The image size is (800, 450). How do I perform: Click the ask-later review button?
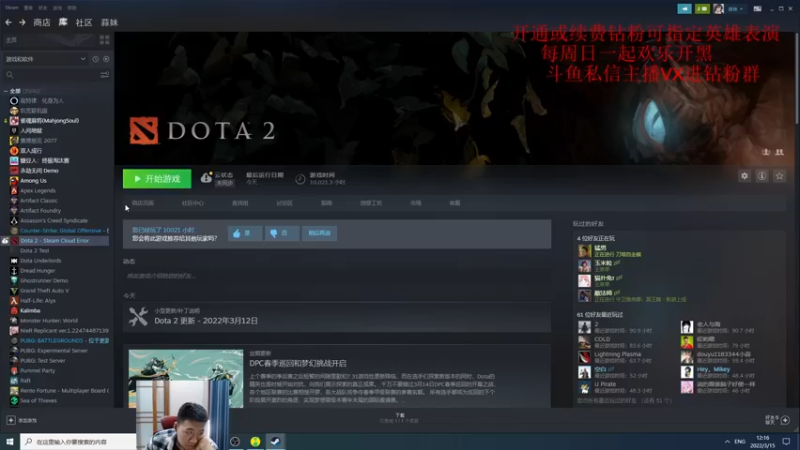tap(319, 233)
